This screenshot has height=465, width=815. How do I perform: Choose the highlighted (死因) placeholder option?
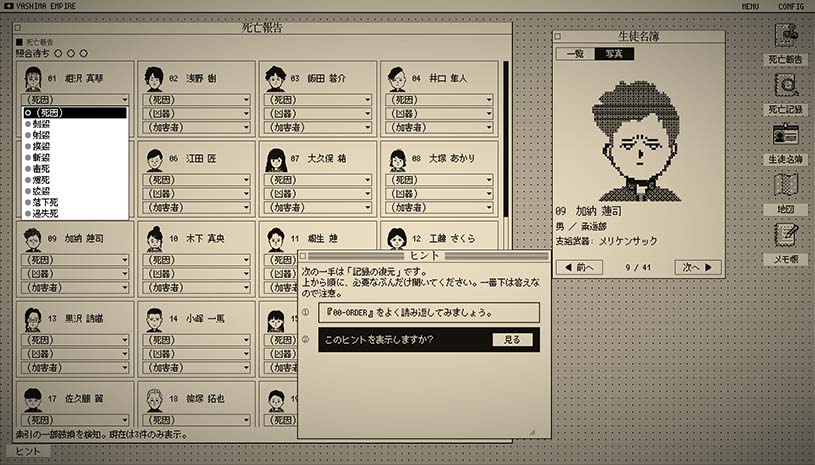[75, 113]
